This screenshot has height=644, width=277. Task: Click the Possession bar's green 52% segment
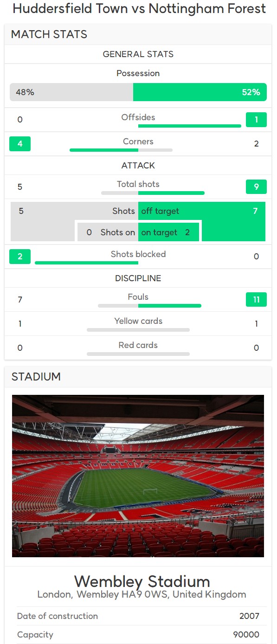click(200, 92)
